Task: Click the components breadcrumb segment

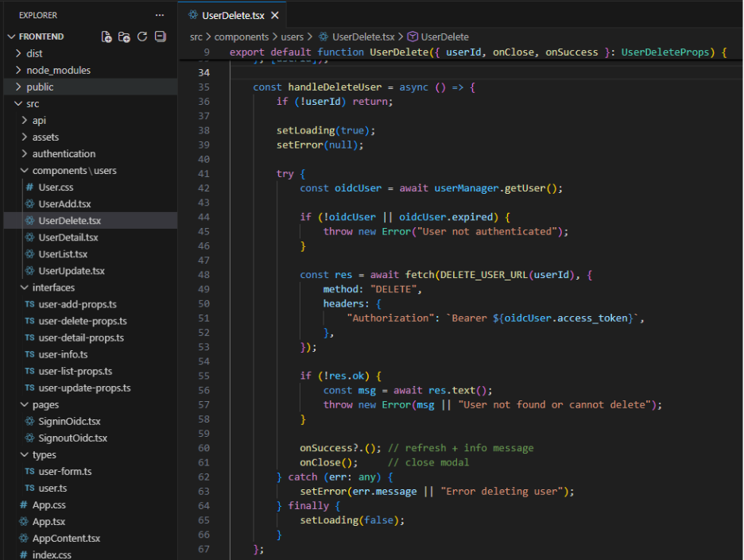Action: [x=242, y=37]
